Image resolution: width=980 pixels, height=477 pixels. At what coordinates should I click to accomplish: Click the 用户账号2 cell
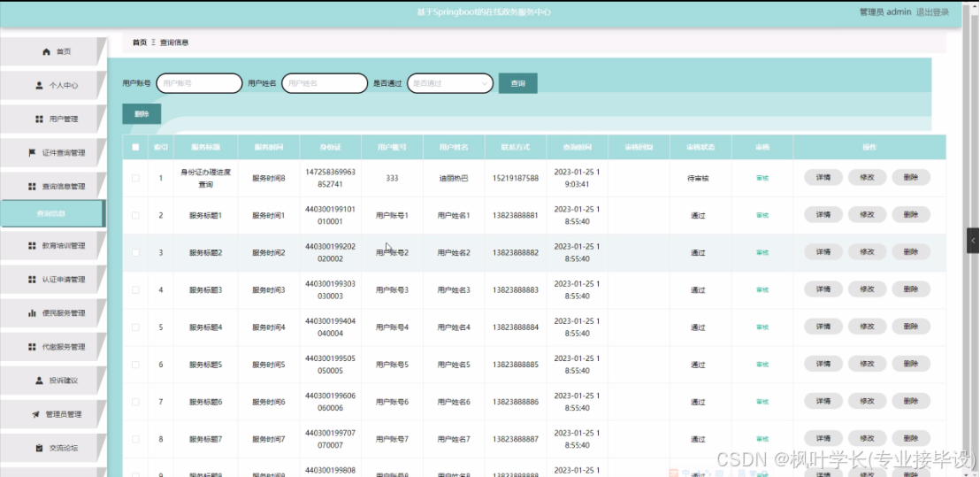pos(392,252)
